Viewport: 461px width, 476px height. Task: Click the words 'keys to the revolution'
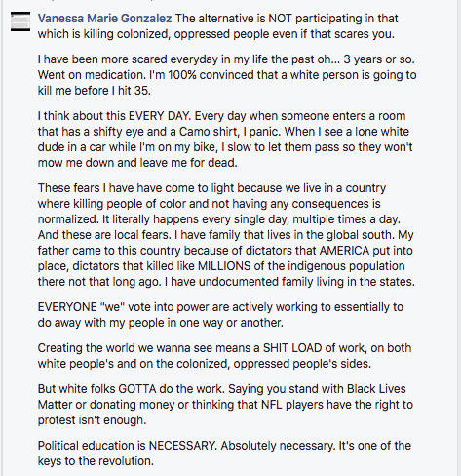(x=96, y=461)
